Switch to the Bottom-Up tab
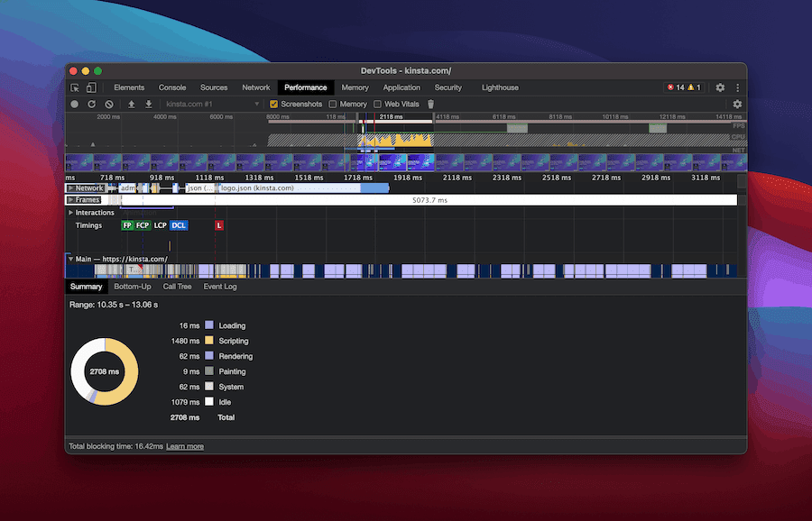812x521 pixels. (132, 286)
